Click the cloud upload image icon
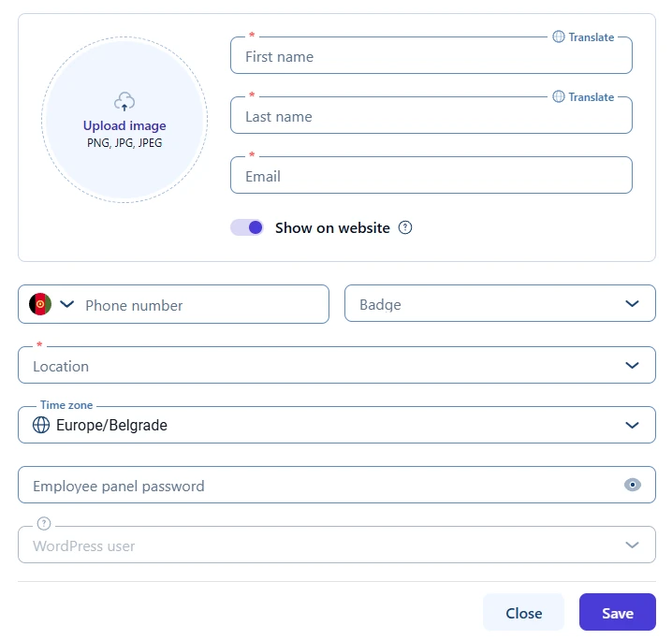 124,102
